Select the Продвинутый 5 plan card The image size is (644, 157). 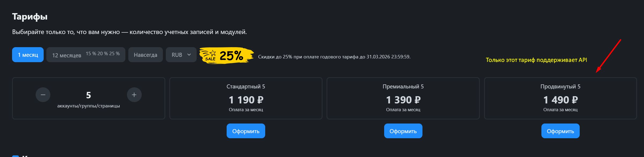560,98
